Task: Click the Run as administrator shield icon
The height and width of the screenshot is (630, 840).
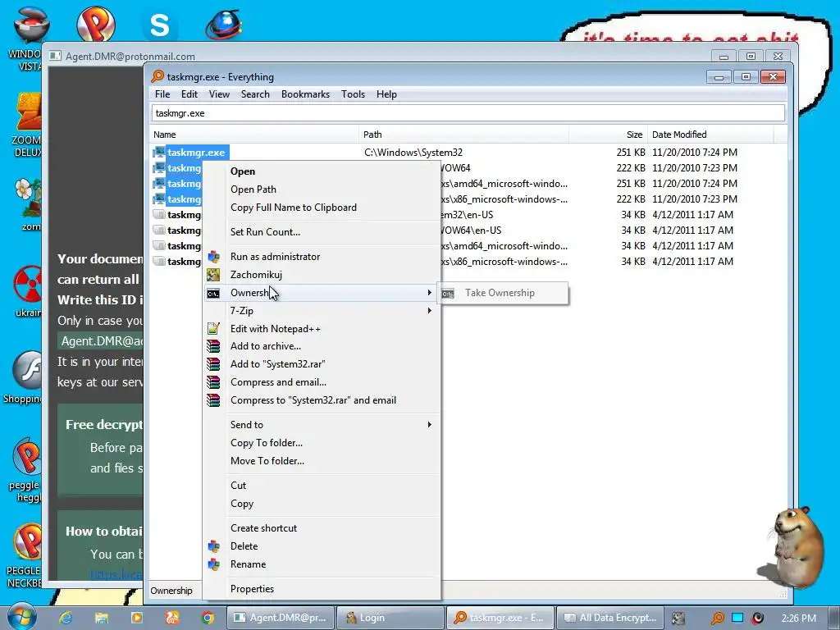Action: (x=213, y=257)
